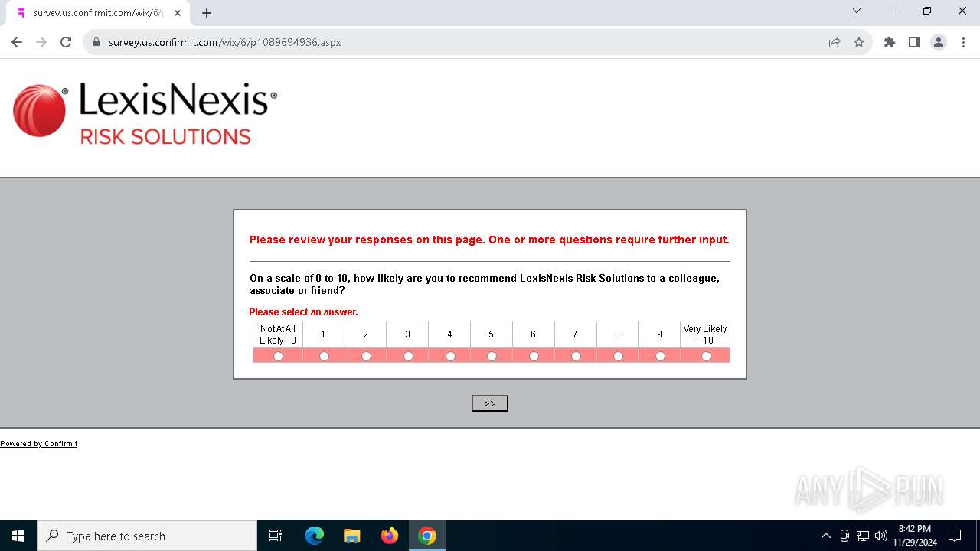Click the recommendation question text

point(485,284)
